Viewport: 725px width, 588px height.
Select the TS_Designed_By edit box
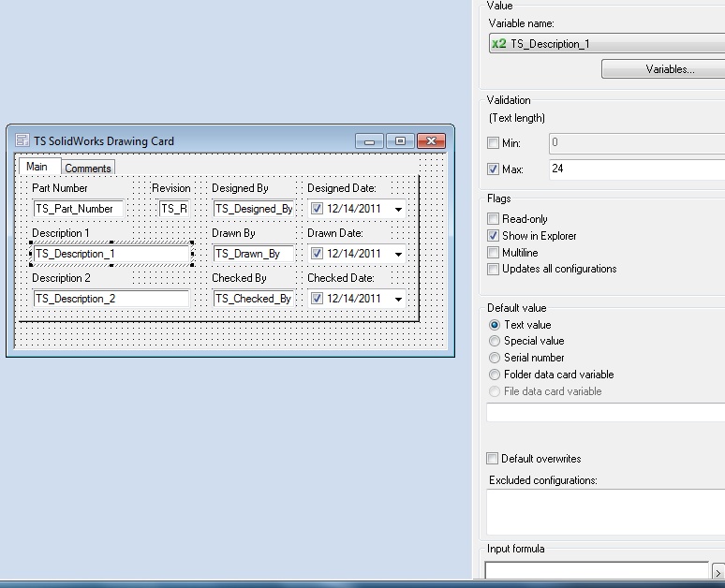coord(254,209)
